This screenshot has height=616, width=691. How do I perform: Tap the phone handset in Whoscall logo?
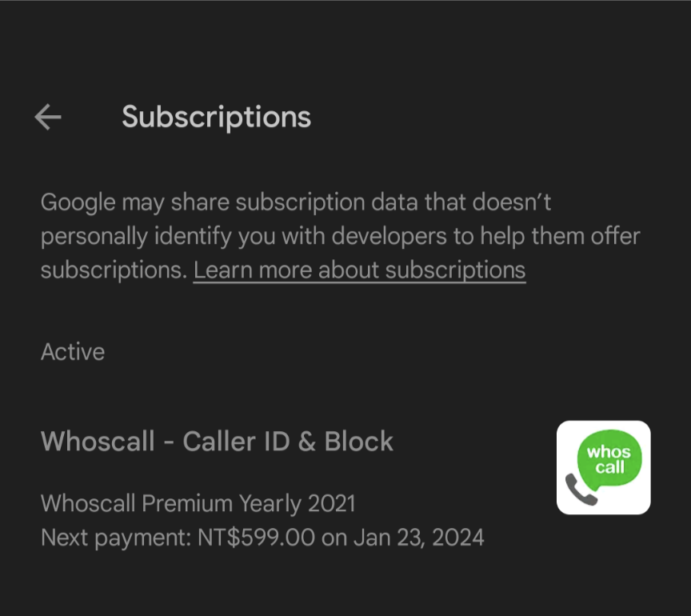[581, 490]
